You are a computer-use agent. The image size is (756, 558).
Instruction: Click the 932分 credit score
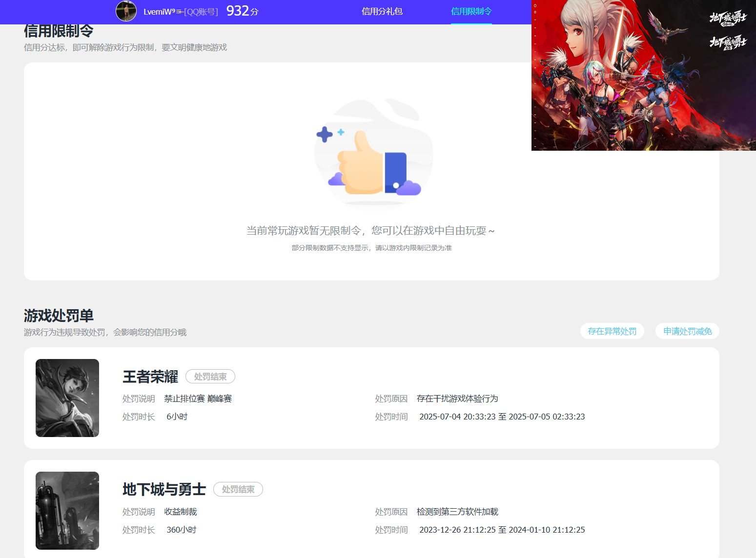[243, 11]
